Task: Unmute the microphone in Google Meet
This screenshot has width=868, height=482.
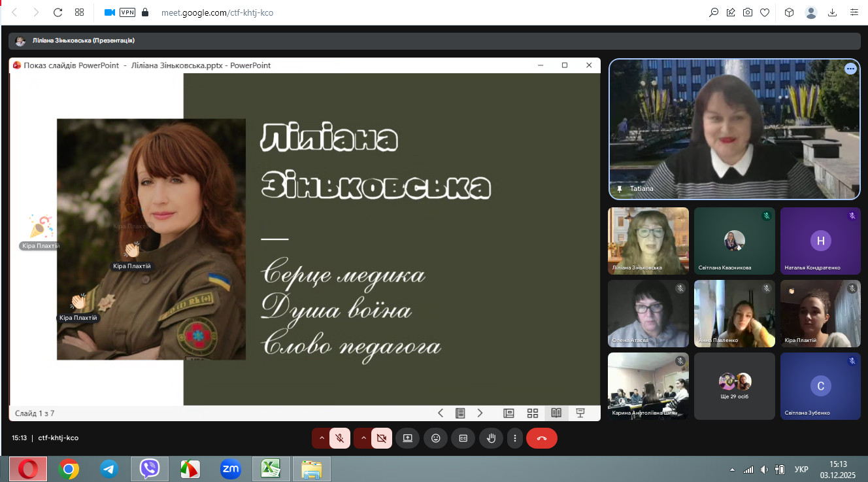Action: pyautogui.click(x=339, y=438)
